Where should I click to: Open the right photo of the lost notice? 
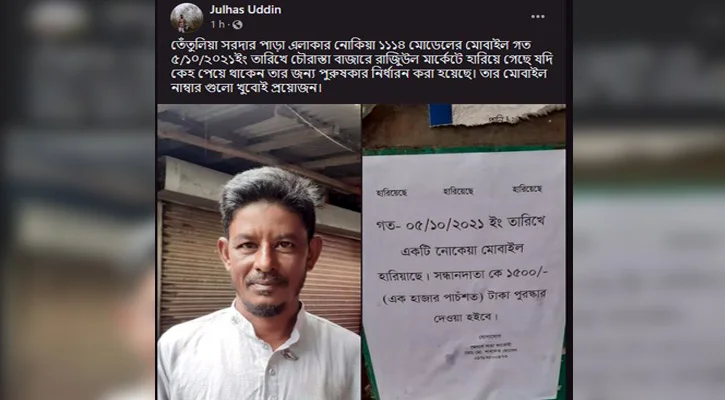coord(464,252)
